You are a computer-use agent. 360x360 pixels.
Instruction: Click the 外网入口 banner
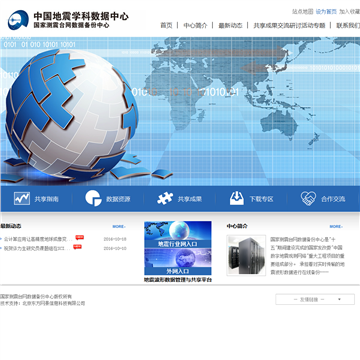[x=178, y=262]
